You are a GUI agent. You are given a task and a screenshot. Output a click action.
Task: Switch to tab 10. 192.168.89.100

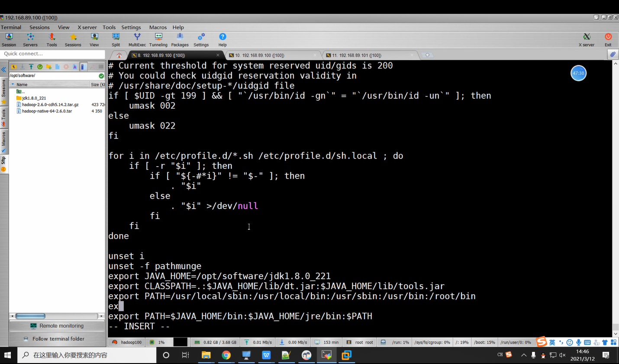[260, 55]
